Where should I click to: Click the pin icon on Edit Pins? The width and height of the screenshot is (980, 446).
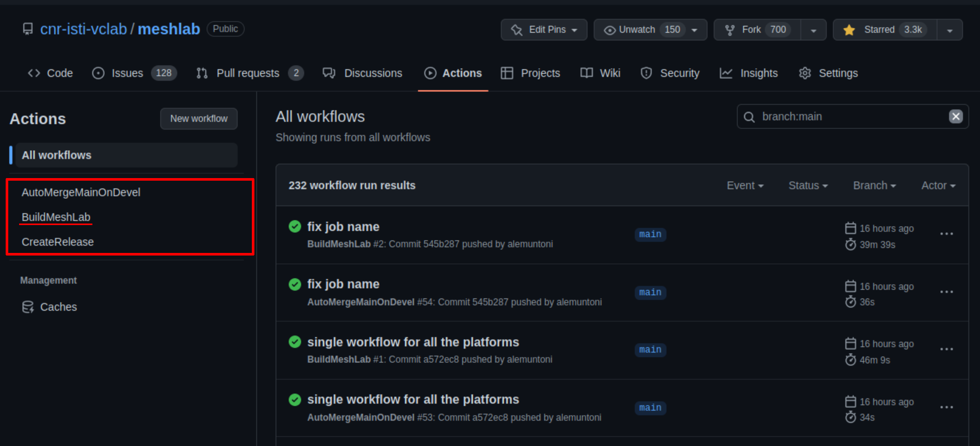pyautogui.click(x=517, y=30)
